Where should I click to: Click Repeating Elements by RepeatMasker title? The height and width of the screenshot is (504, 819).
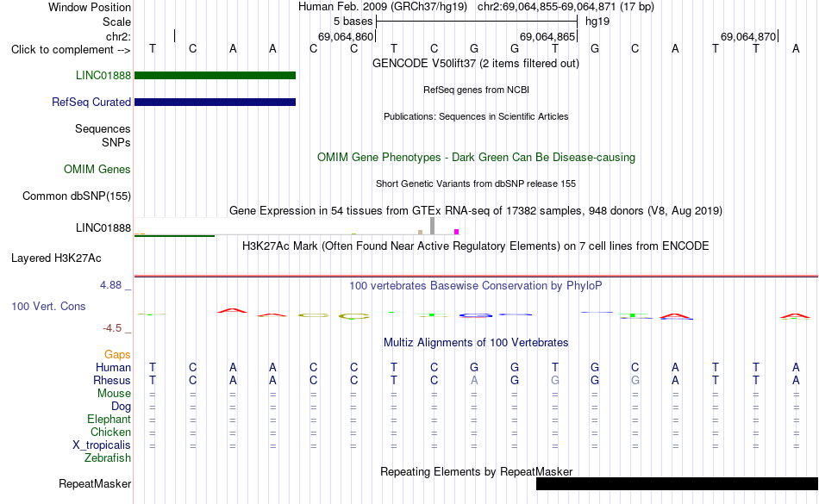tap(476, 471)
